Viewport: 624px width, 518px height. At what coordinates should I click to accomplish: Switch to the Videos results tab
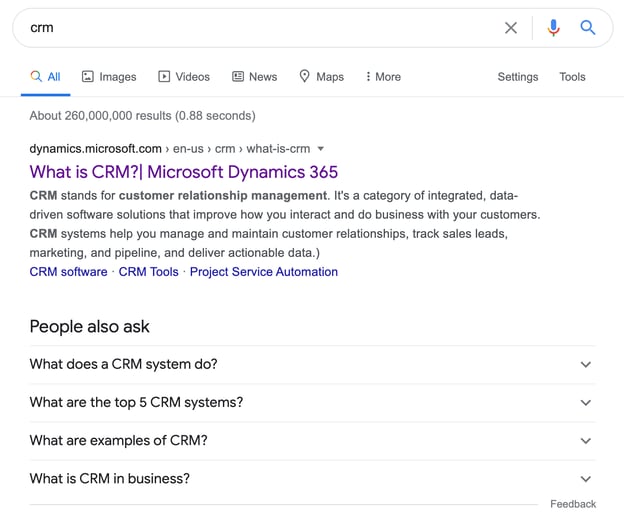click(184, 77)
